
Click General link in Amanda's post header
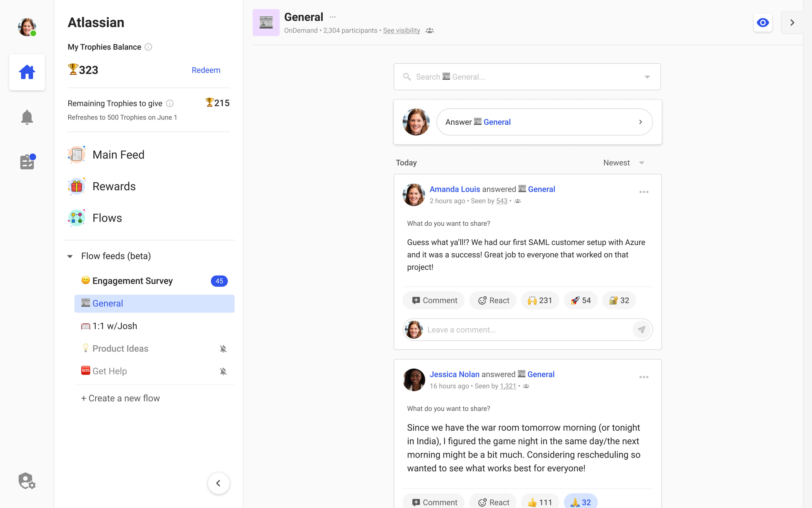[x=541, y=189]
